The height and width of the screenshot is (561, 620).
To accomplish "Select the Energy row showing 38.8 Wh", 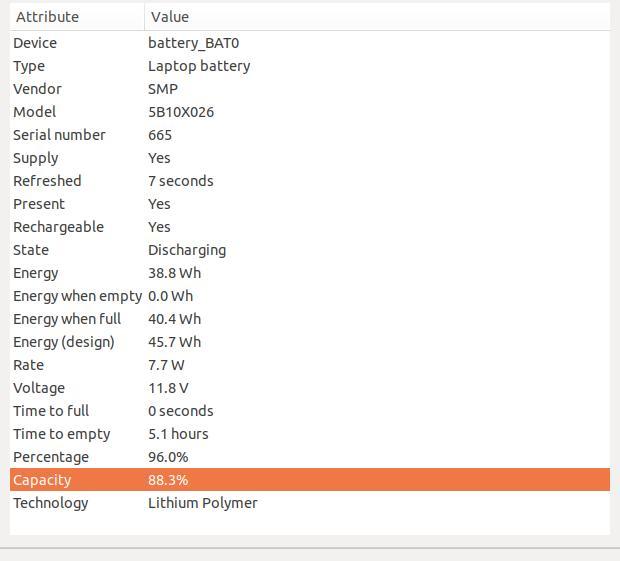I will point(310,273).
